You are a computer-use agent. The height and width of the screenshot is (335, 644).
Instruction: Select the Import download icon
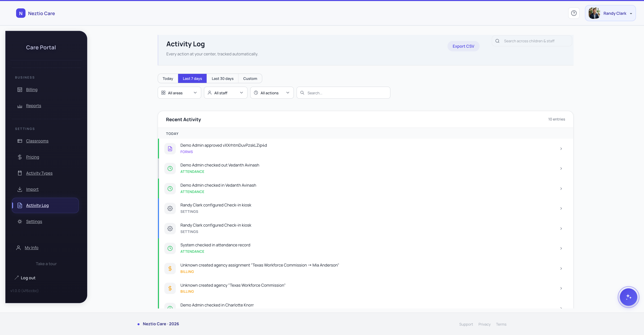click(20, 189)
